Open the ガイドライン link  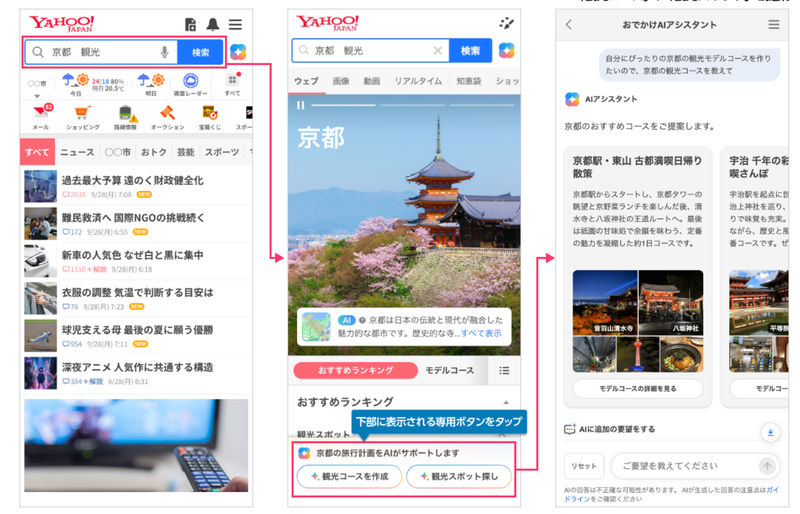click(671, 494)
